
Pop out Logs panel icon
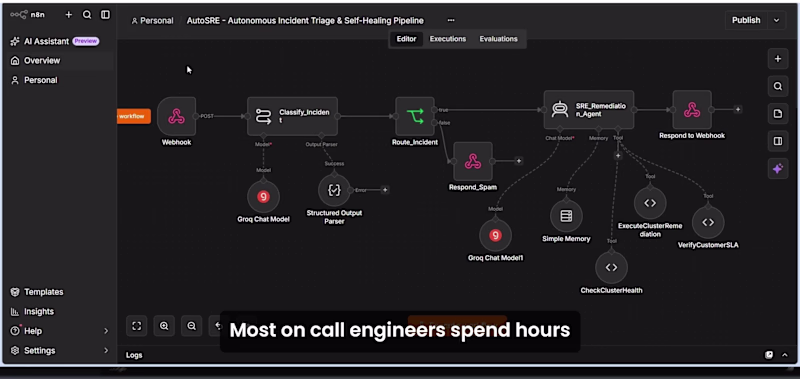coord(768,355)
